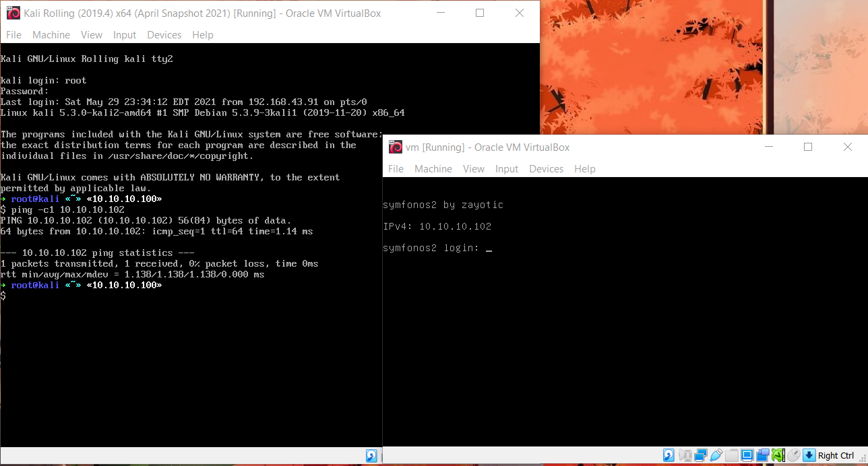Click the 'Last login: Sat May 29' line
Image resolution: width=868 pixels, height=466 pixels.
tap(184, 102)
